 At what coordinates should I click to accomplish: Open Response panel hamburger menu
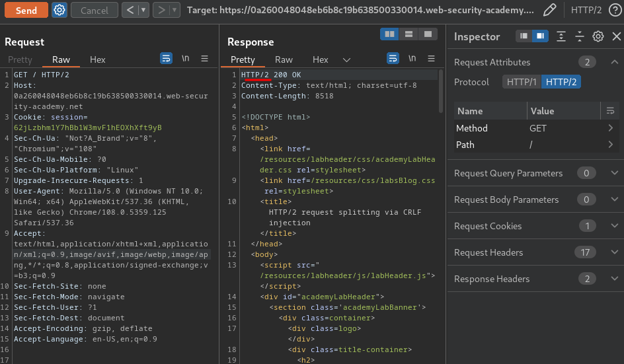[x=431, y=59]
